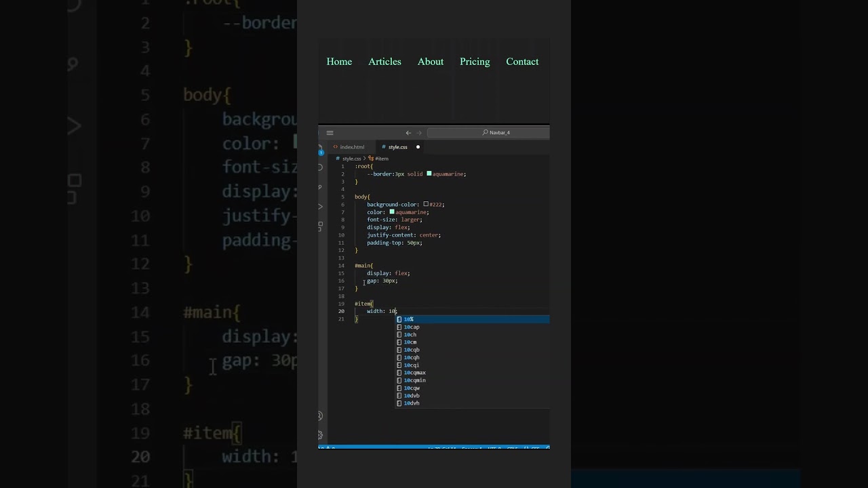Open the Run and Debug activity icon
The image size is (868, 488).
[320, 206]
